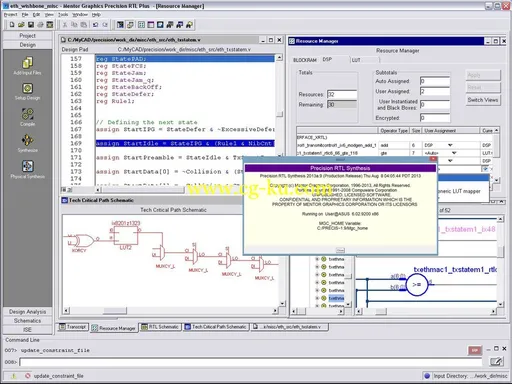
Task: Click the Switch Views button
Action: pyautogui.click(x=483, y=100)
